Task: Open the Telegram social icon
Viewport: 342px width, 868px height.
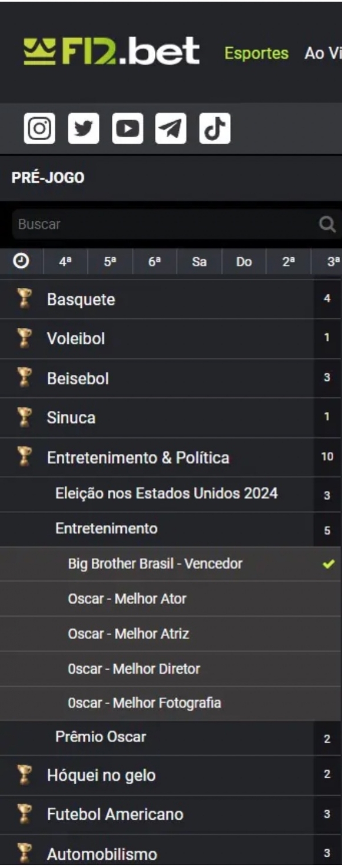Action: pos(171,129)
